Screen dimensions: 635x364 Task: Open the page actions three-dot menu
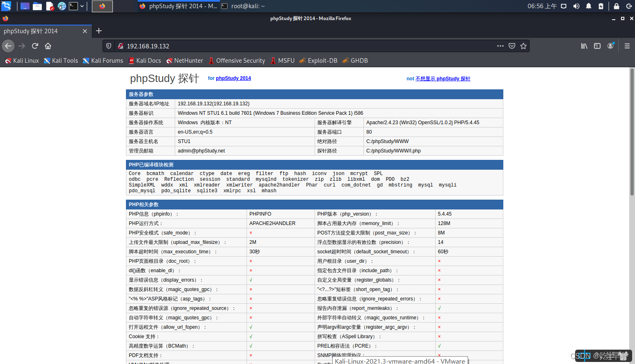point(500,46)
